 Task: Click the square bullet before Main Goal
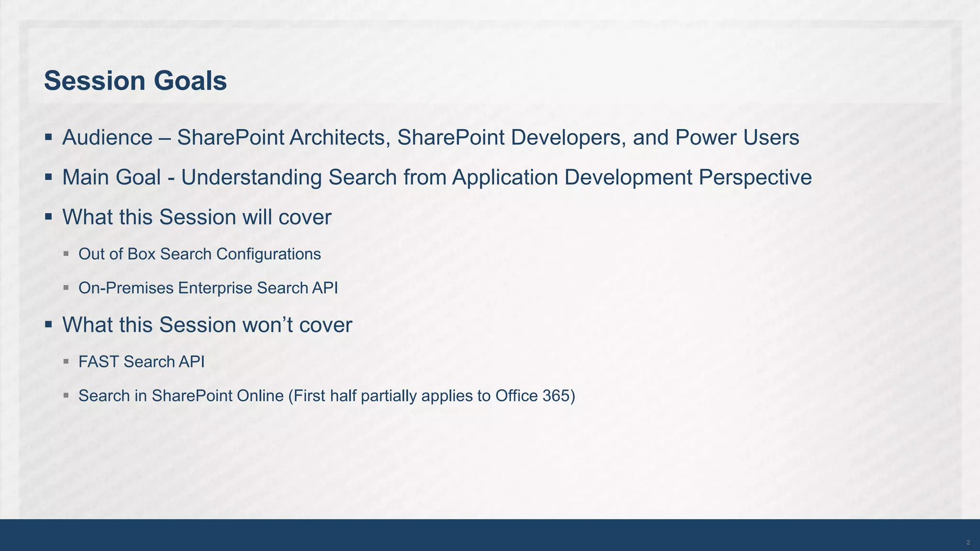[48, 177]
